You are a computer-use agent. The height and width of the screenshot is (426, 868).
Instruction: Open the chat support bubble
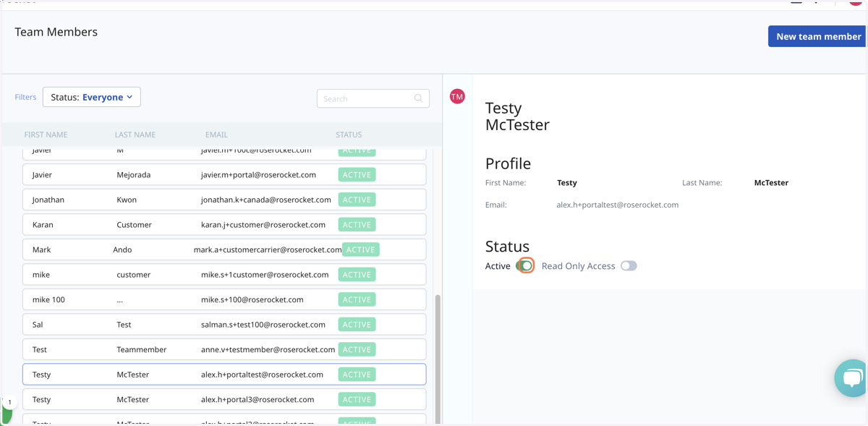pos(851,378)
